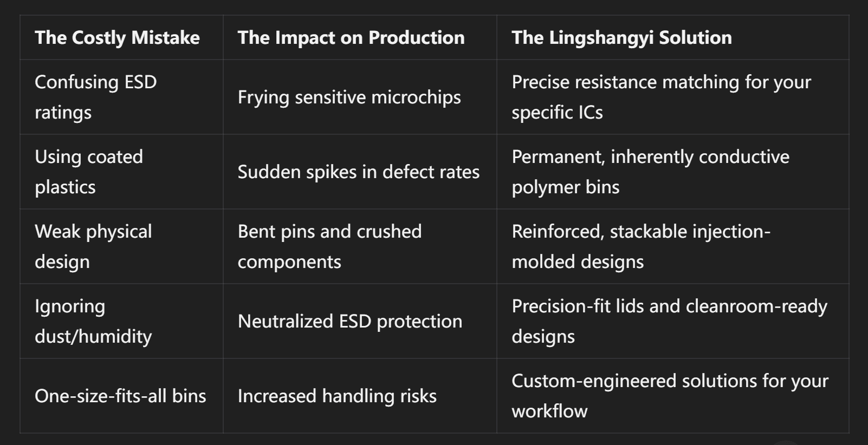The height and width of the screenshot is (445, 868).
Task: Click the 'Neutralized ESD protection' cell
Action: (349, 322)
